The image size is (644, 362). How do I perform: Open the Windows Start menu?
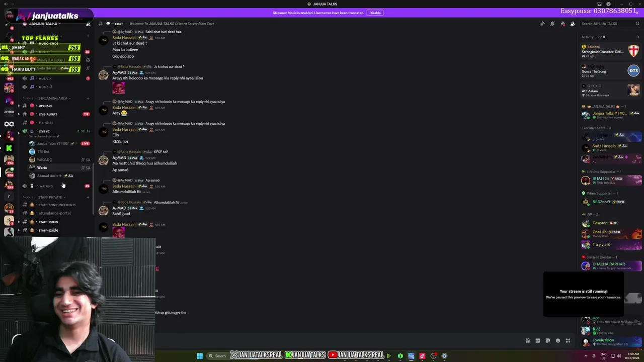(x=200, y=356)
